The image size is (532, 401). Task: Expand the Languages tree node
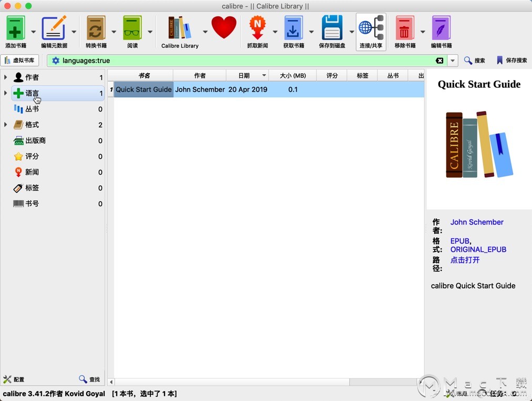click(x=5, y=93)
